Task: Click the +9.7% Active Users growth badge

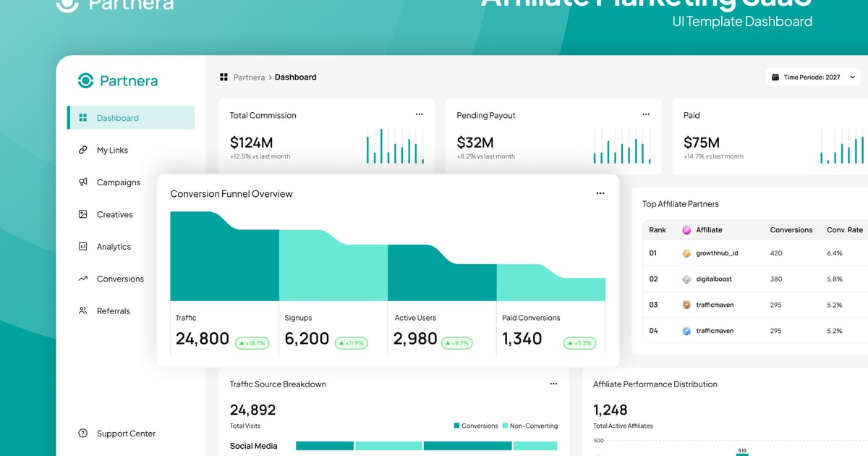Action: click(457, 343)
